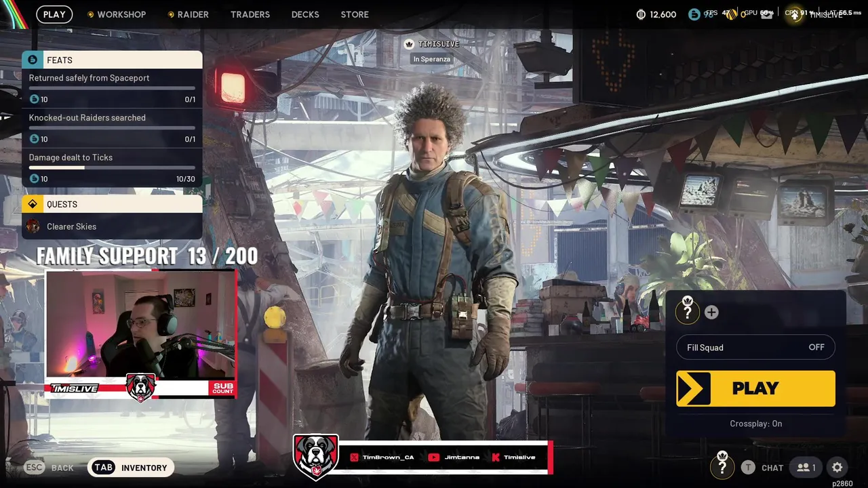
Task: Click the Clearer Skies quest giver portrait
Action: [33, 226]
